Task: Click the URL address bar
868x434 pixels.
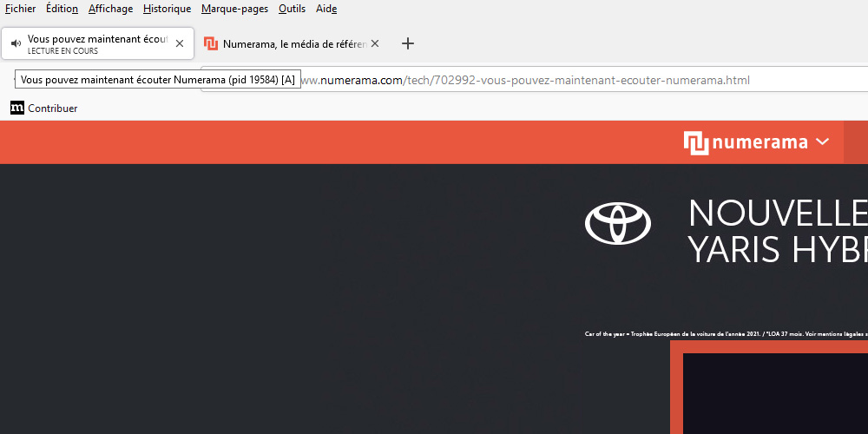Action: click(x=534, y=80)
